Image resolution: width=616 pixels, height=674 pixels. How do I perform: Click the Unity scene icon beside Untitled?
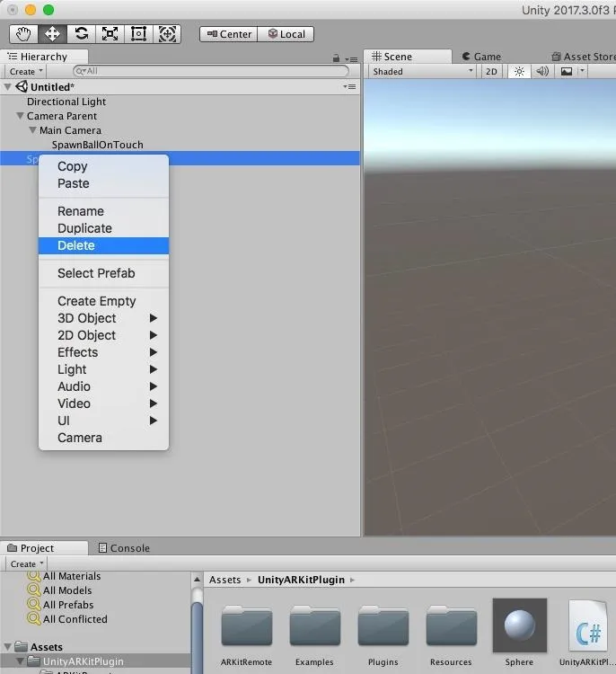[22, 86]
